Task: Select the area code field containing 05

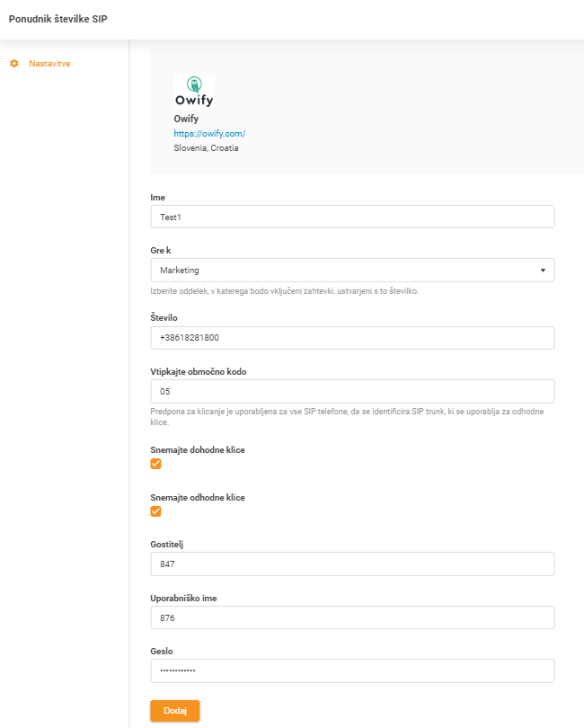Action: click(350, 390)
